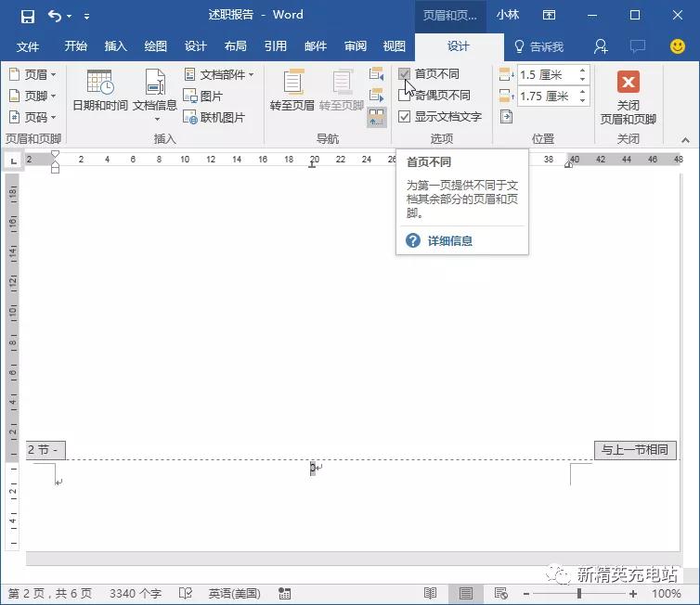Switch to the 邮件 tab
Viewport: 700px width, 605px height.
pos(315,46)
